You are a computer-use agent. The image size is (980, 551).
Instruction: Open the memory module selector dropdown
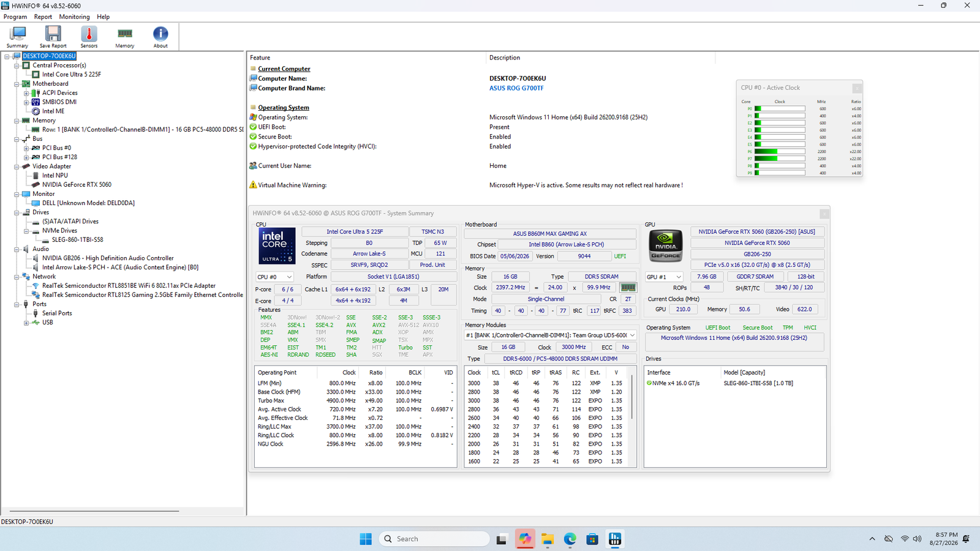pyautogui.click(x=550, y=335)
